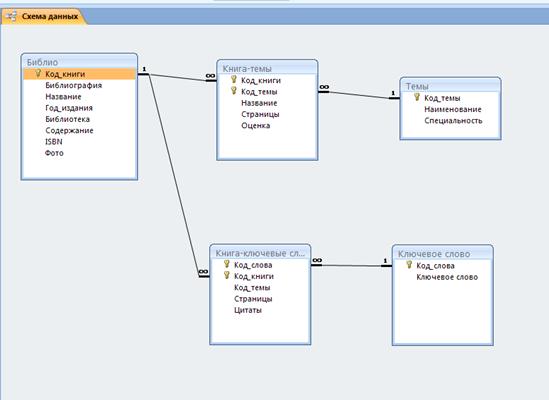Image resolution: width=549 pixels, height=400 pixels.
Task: Select the Содержание field
Action: pos(69,130)
